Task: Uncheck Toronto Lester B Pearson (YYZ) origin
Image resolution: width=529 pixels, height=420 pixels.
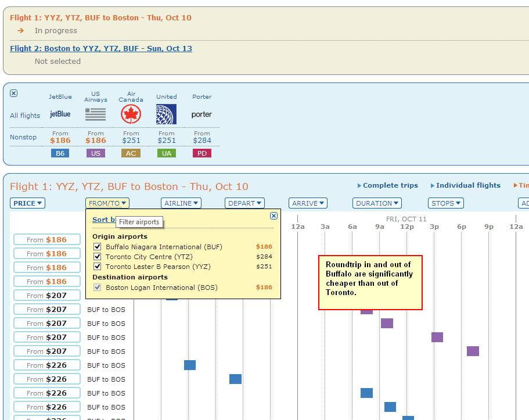Action: 97,267
